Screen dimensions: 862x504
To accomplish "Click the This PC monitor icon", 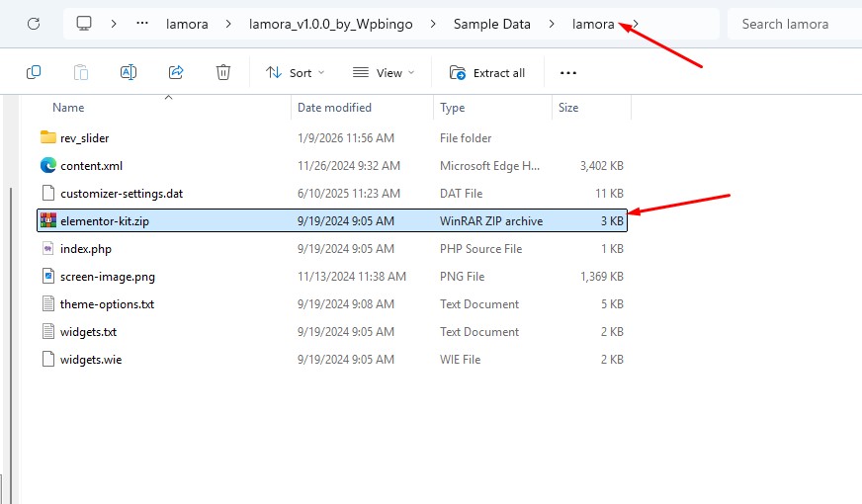I will pyautogui.click(x=84, y=24).
